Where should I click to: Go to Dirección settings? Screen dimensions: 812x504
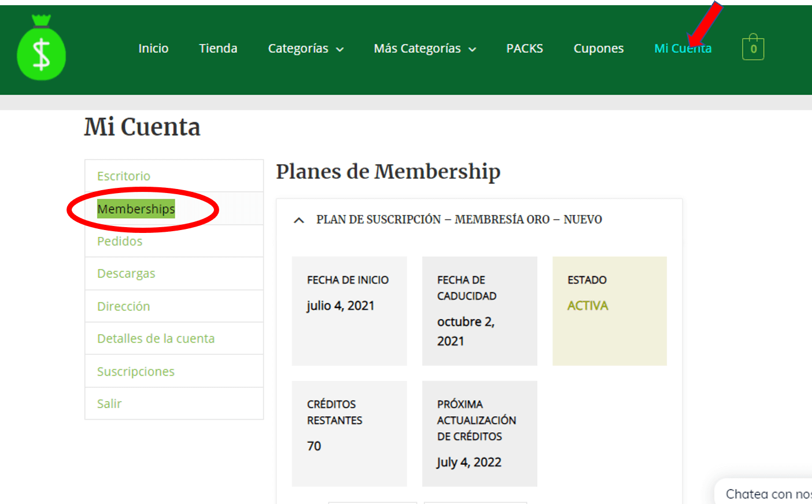[x=124, y=306]
